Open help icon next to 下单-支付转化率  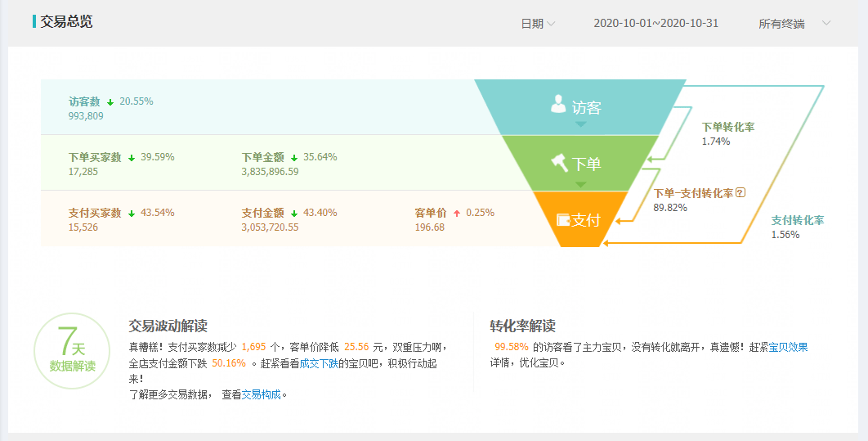(x=740, y=193)
